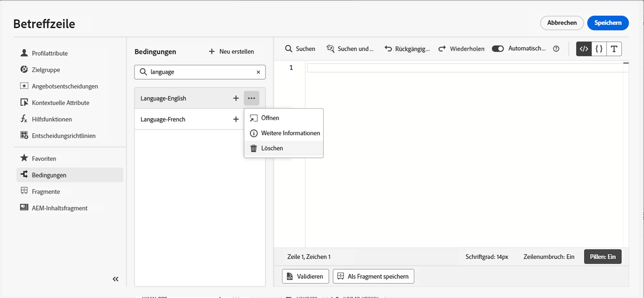Image resolution: width=644 pixels, height=298 pixels.
Task: Open the help question mark icon
Action: coord(556,49)
